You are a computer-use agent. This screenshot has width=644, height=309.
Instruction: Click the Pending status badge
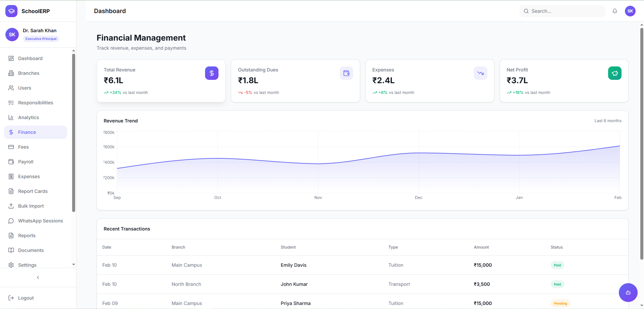click(560, 303)
